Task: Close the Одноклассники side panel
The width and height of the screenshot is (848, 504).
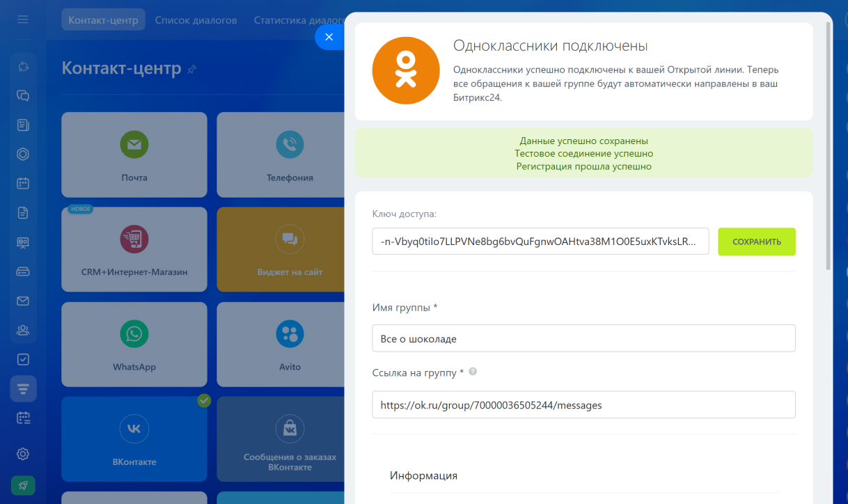Action: [x=329, y=37]
